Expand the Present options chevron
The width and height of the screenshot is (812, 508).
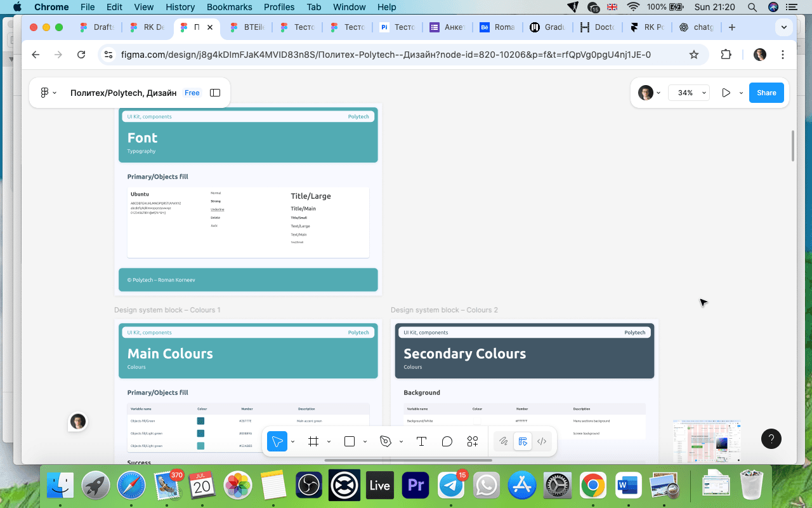tap(741, 93)
